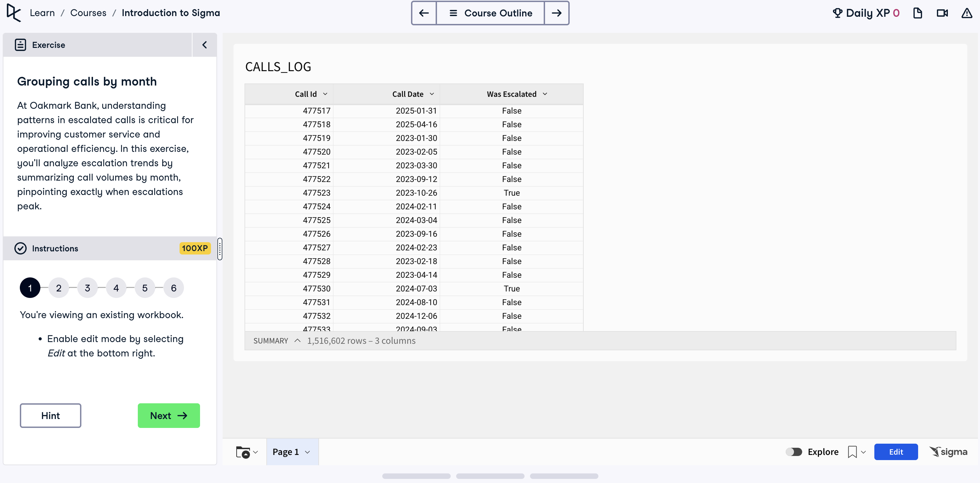
Task: Open the Course Outline menu
Action: [490, 13]
